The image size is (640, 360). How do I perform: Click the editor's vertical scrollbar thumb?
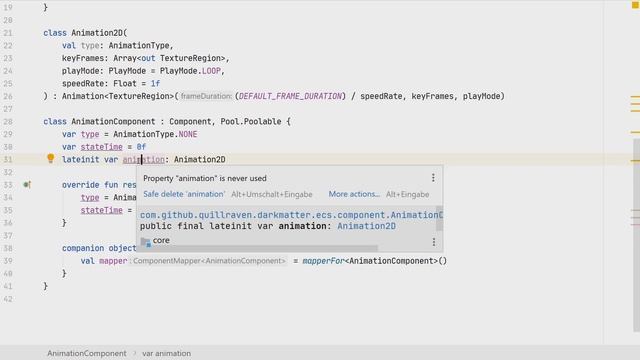(636, 235)
